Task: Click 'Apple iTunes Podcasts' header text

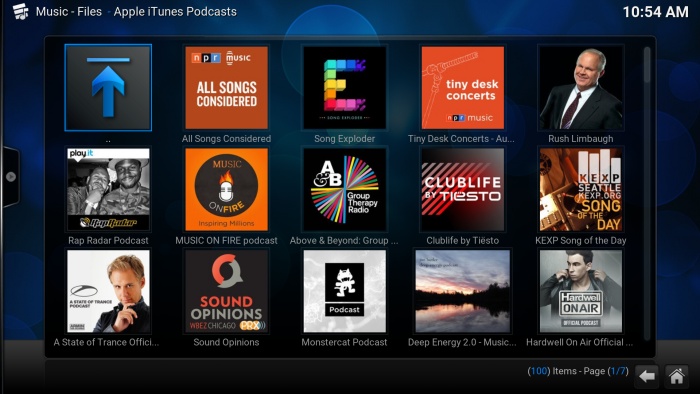Action: 175,12
